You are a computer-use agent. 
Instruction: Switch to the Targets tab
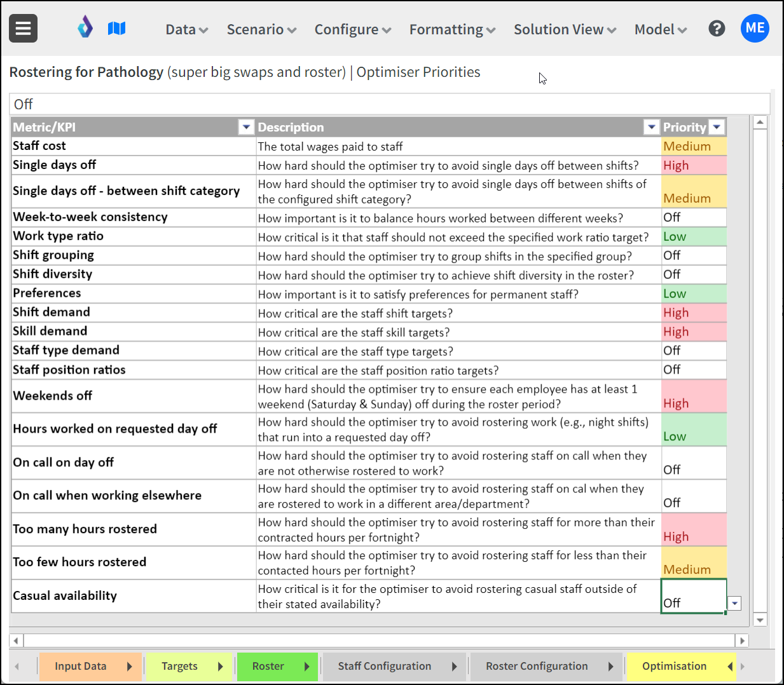click(179, 667)
